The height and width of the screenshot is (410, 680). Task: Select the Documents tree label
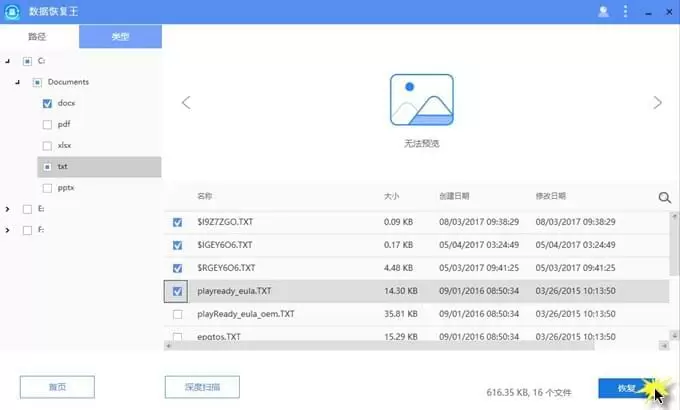coord(68,82)
